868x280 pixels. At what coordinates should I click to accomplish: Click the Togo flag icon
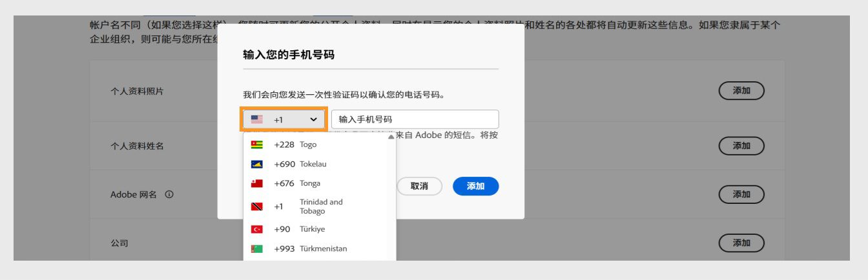click(256, 145)
